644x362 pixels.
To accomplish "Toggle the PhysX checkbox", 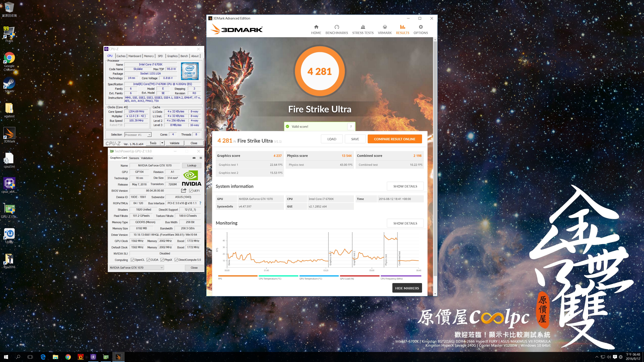I will [162, 260].
